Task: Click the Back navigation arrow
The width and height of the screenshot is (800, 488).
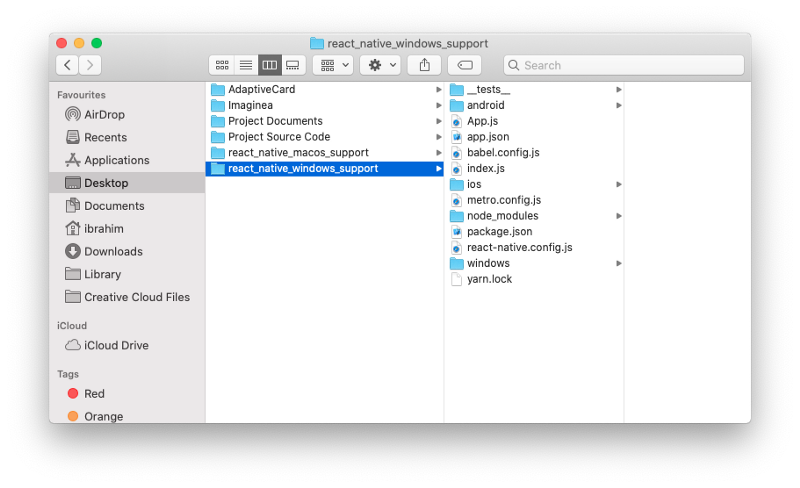Action: (67, 65)
